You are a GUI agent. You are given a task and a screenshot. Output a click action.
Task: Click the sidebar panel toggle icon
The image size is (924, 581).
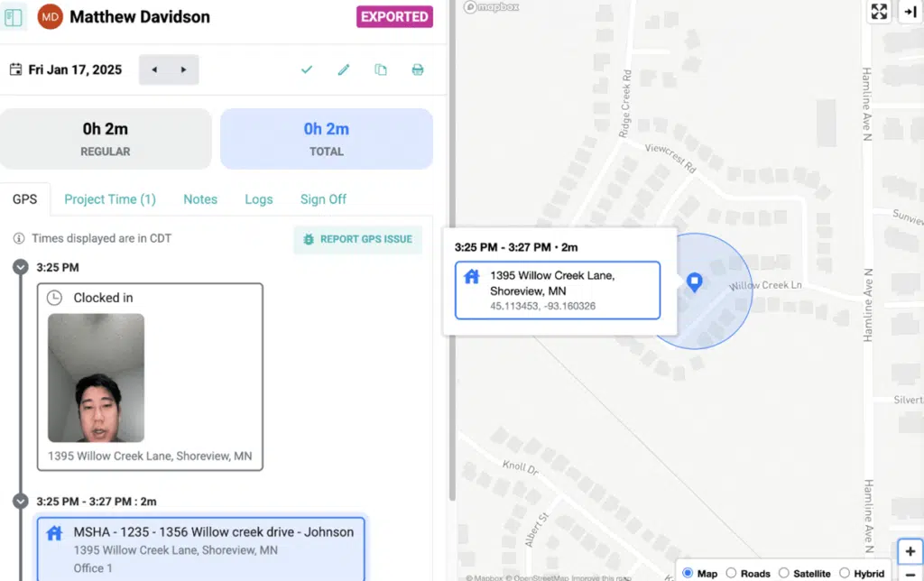pos(14,17)
